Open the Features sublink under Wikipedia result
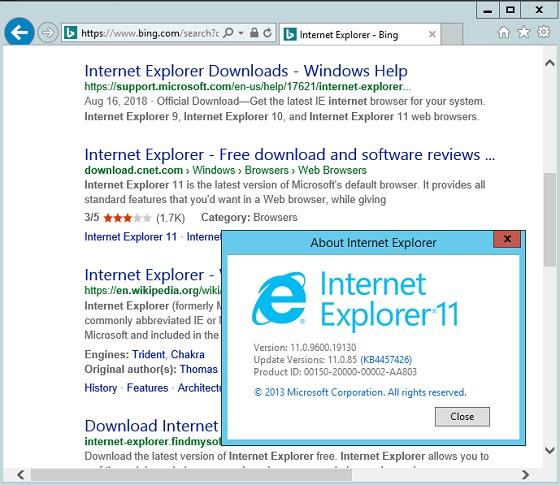Viewport: 560px width, 485px height. click(x=148, y=388)
